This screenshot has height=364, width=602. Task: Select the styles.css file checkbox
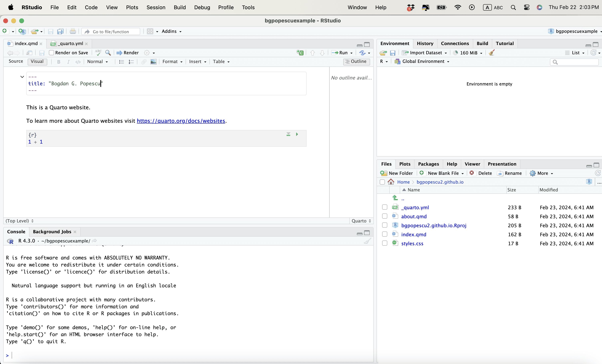pyautogui.click(x=385, y=243)
